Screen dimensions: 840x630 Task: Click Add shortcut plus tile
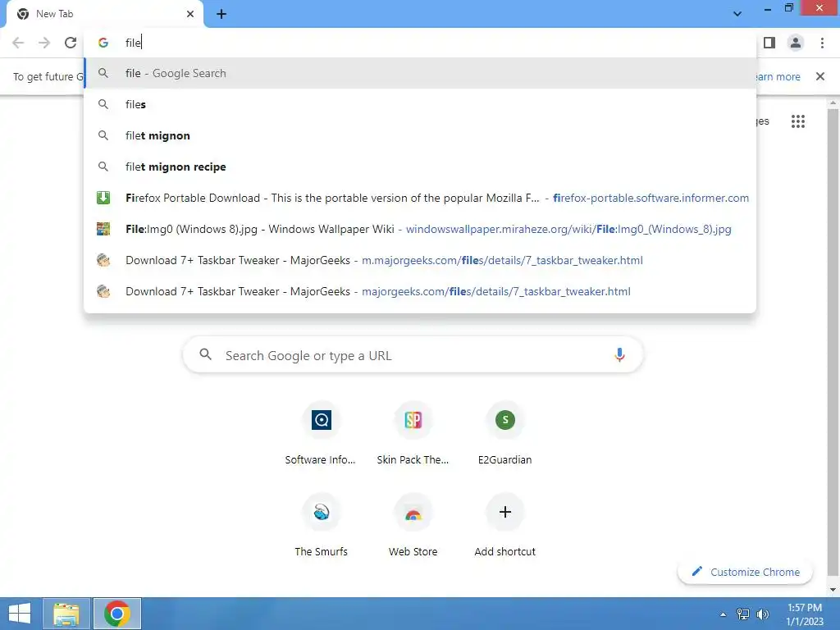(x=504, y=526)
